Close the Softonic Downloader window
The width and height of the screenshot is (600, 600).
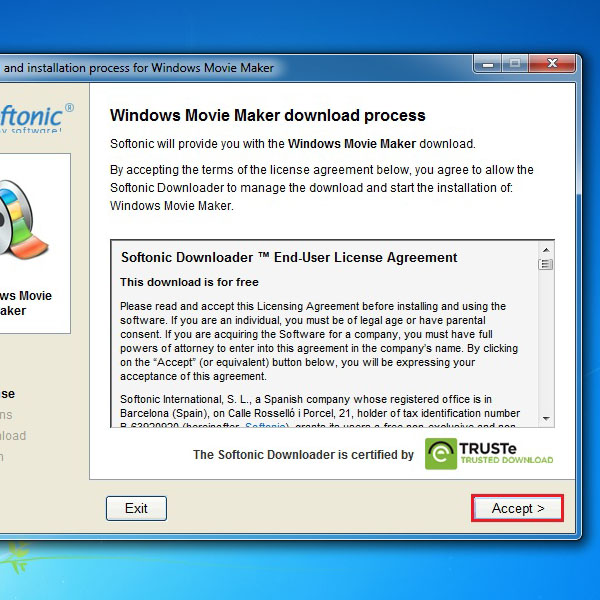[x=552, y=63]
